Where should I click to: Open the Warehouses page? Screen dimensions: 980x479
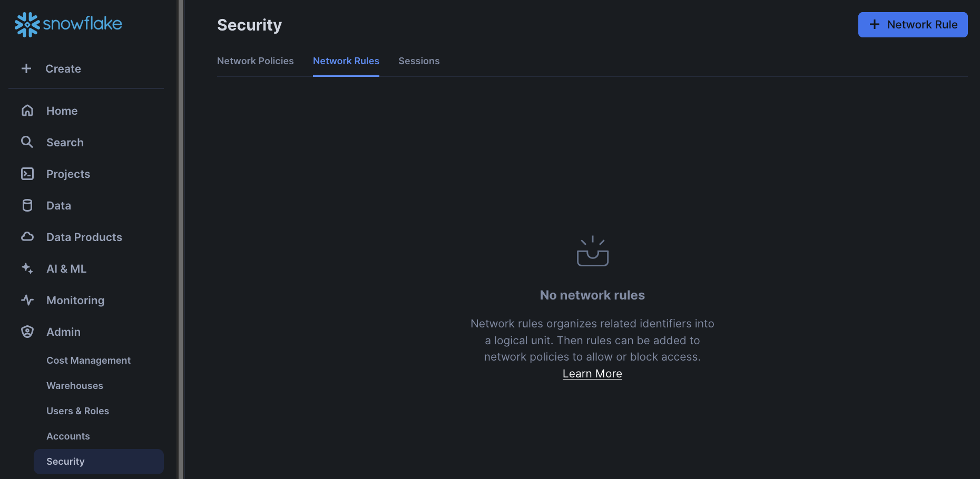point(74,385)
